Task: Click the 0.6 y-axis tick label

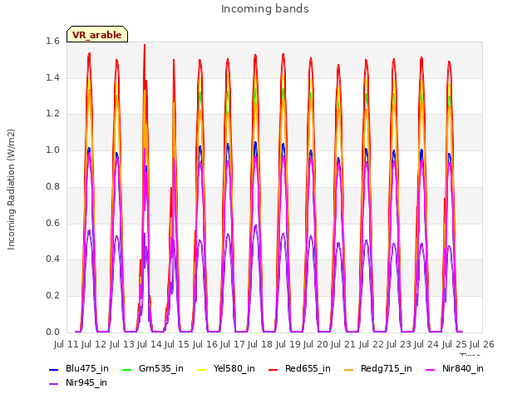Action: click(52, 223)
